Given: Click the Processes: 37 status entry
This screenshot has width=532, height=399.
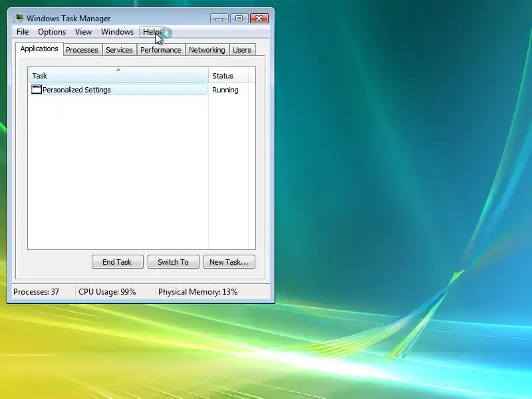Looking at the screenshot, I should pyautogui.click(x=37, y=292).
